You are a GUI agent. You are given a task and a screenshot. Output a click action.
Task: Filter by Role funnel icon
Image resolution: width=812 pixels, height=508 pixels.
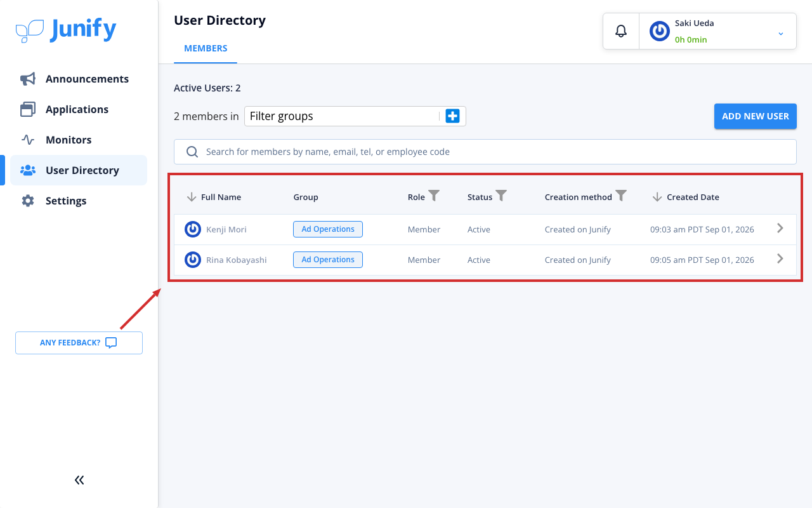point(434,196)
